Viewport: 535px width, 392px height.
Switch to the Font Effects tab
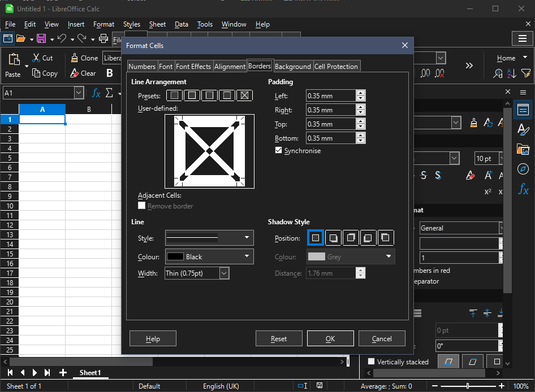pyautogui.click(x=193, y=66)
